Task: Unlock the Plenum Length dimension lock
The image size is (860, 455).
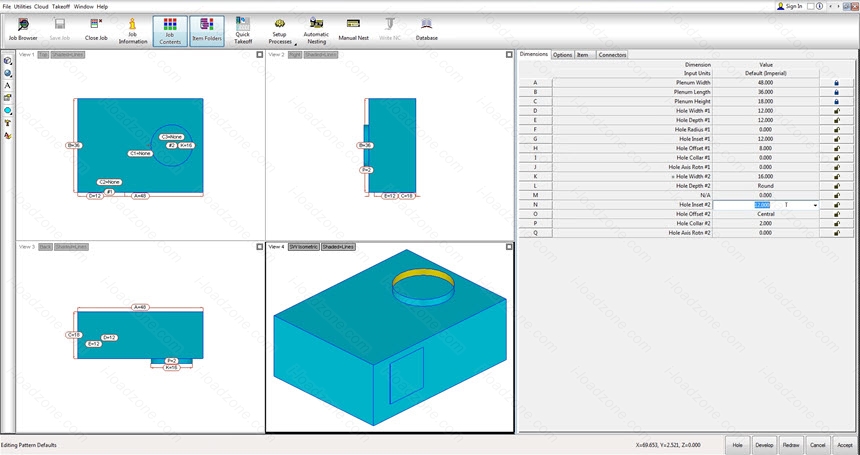Action: pyautogui.click(x=836, y=92)
